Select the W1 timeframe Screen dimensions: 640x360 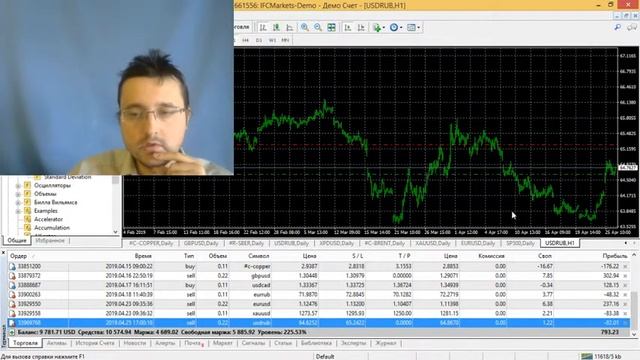[272, 40]
